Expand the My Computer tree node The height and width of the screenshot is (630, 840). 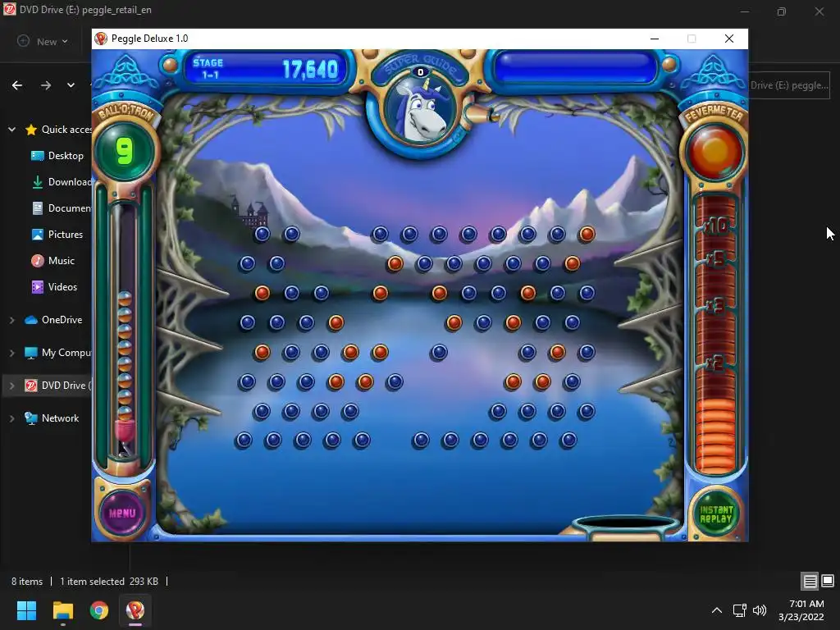(11, 353)
